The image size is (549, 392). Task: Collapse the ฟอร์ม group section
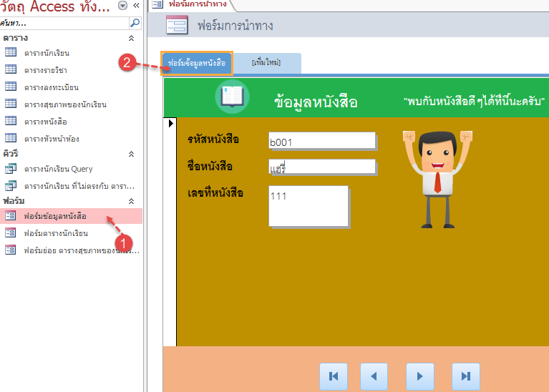pyautogui.click(x=130, y=201)
